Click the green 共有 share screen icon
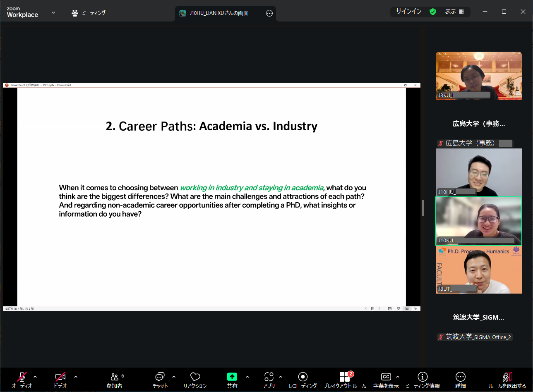The height and width of the screenshot is (392, 533). click(x=232, y=377)
